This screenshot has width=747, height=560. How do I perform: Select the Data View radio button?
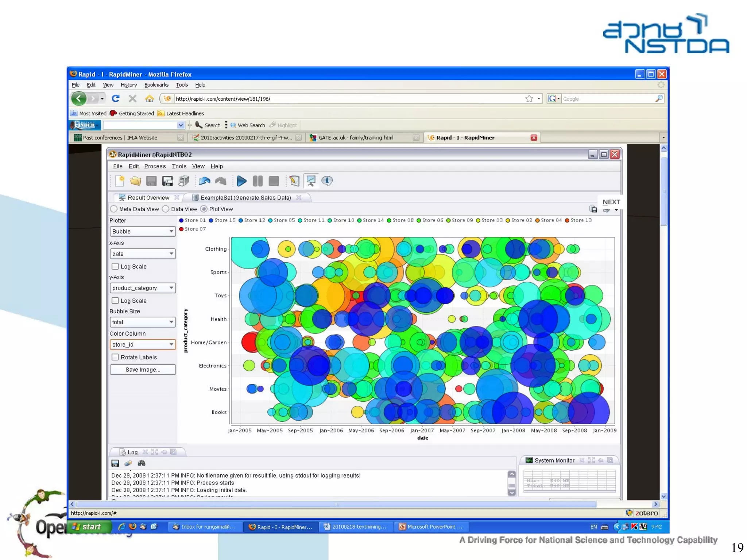[x=166, y=209]
